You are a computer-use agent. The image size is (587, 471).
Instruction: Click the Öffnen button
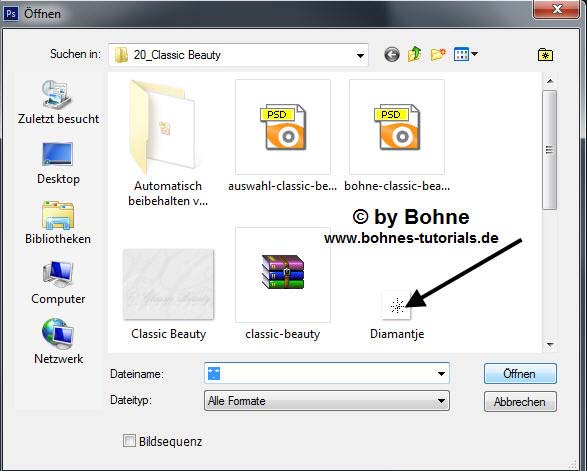pyautogui.click(x=520, y=374)
